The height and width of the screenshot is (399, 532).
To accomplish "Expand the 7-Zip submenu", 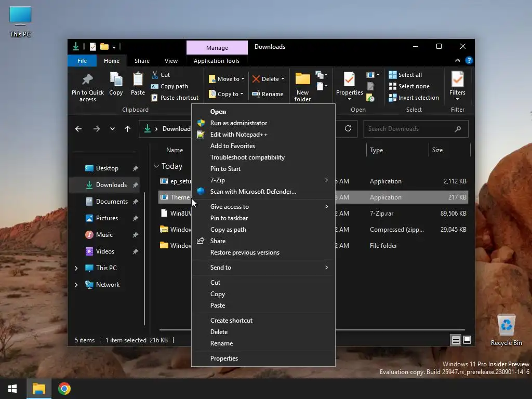I will 263,180.
